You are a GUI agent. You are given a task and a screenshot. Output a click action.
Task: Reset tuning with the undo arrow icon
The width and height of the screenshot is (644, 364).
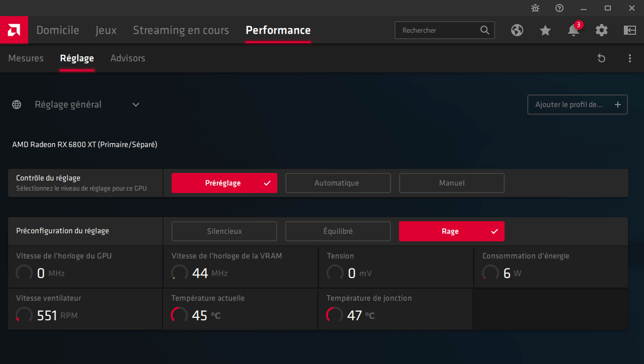601,58
